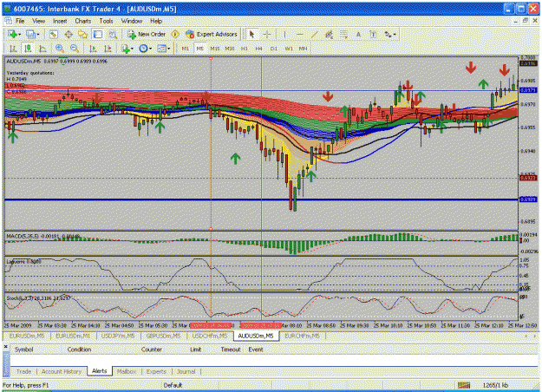Open the Indicators list icon
Viewport: 542px width, 392px height.
[126, 49]
